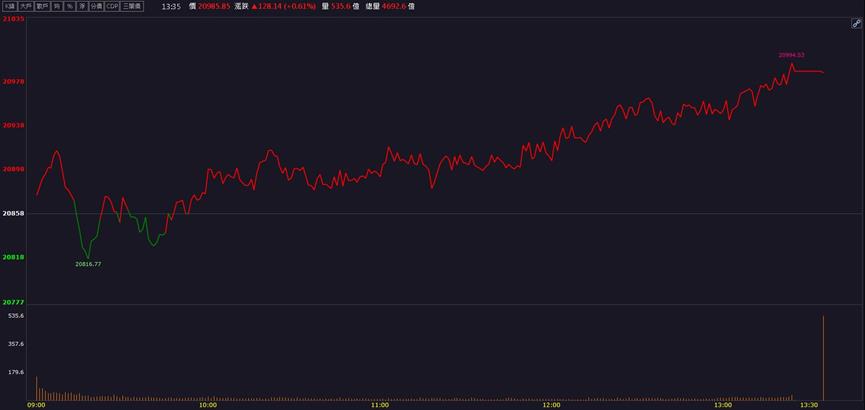Click the high label 20994.53 on chart
865x410 pixels.
pyautogui.click(x=792, y=55)
